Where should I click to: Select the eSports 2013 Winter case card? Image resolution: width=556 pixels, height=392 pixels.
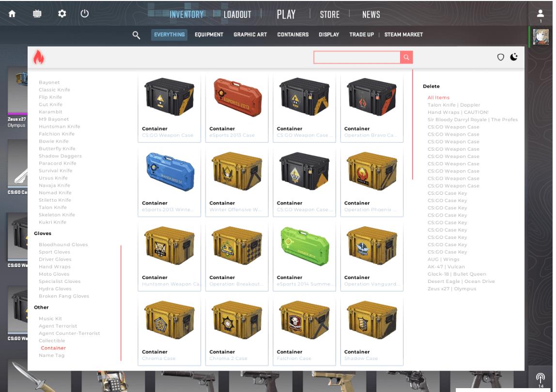click(169, 182)
